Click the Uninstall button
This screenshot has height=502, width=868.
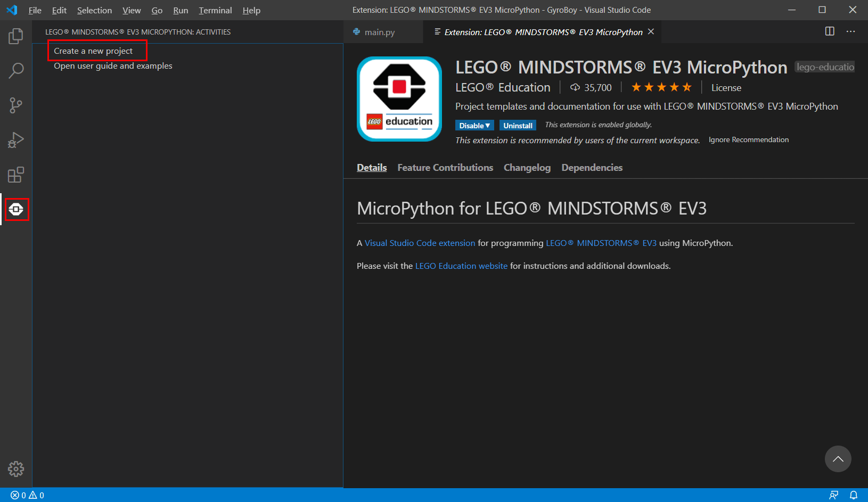[518, 126]
